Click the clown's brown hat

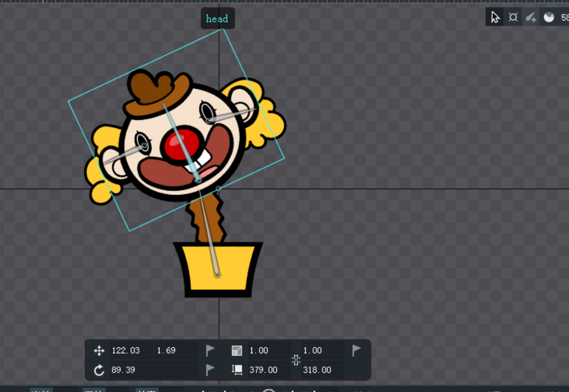coord(156,93)
